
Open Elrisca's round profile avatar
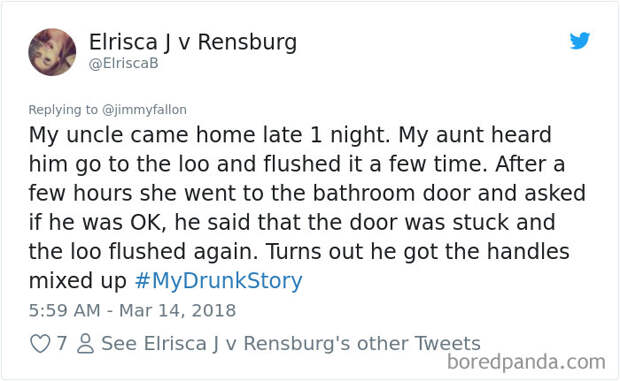(x=52, y=52)
